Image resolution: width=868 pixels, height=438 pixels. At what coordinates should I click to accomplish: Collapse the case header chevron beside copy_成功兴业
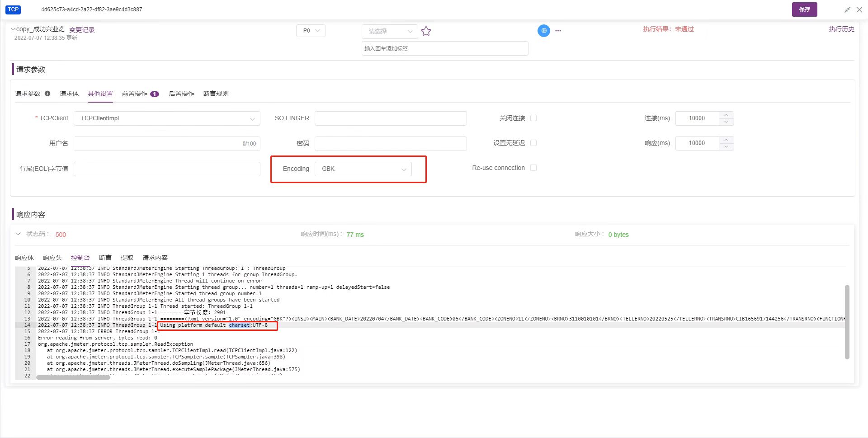point(13,29)
